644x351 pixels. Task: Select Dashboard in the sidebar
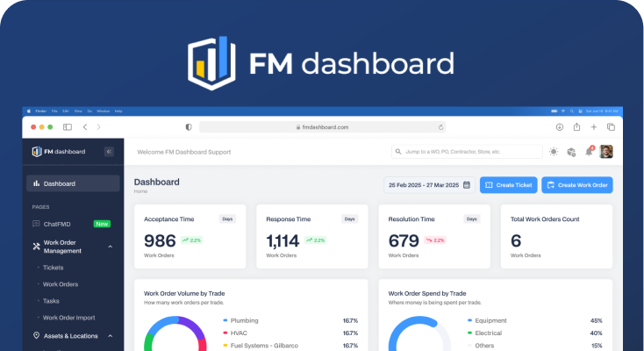[73, 183]
